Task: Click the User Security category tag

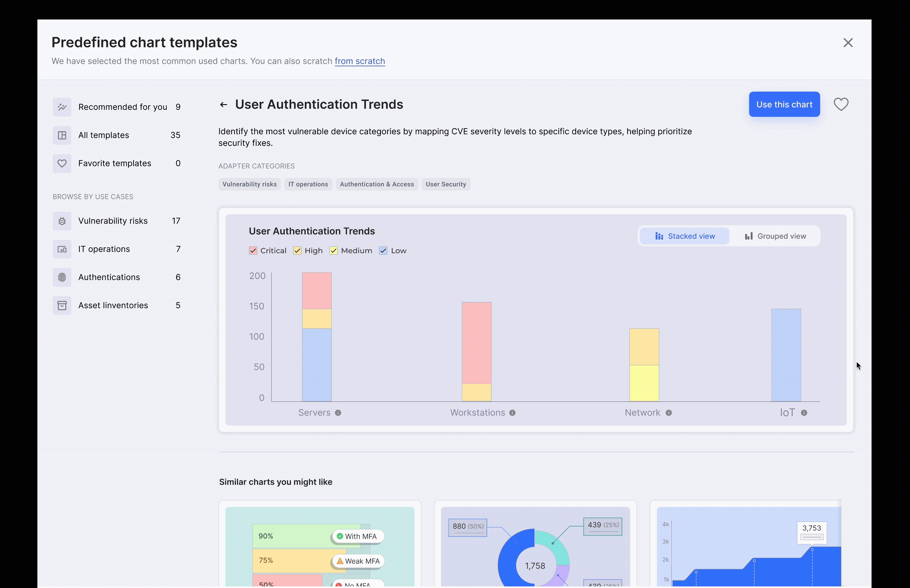Action: click(446, 185)
